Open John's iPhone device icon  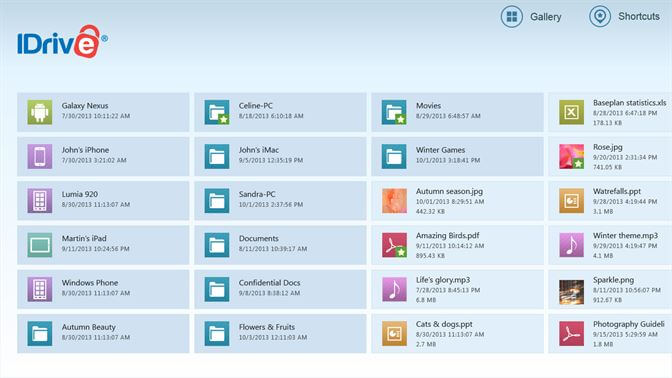tap(40, 156)
